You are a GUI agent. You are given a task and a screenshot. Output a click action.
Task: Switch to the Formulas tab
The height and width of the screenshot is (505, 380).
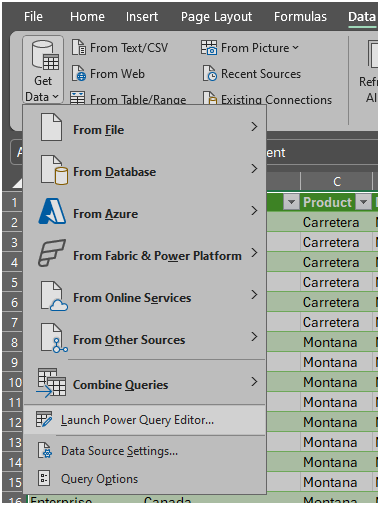tap(300, 16)
